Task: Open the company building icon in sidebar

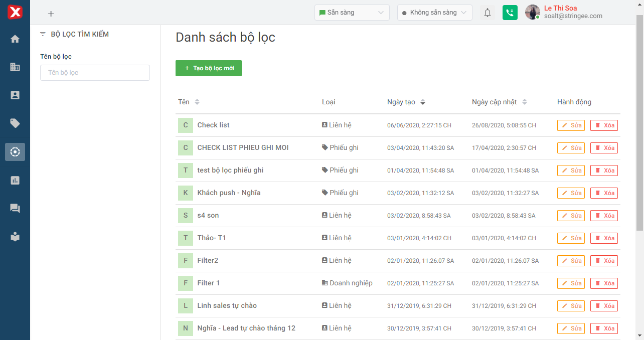Action: 15,67
